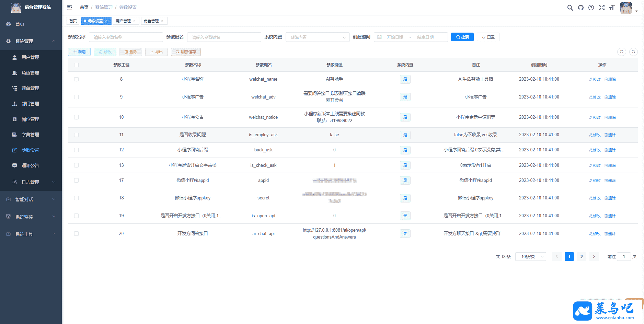Collapse the sidebar with the hamburger icon
The height and width of the screenshot is (324, 644).
[x=70, y=7]
